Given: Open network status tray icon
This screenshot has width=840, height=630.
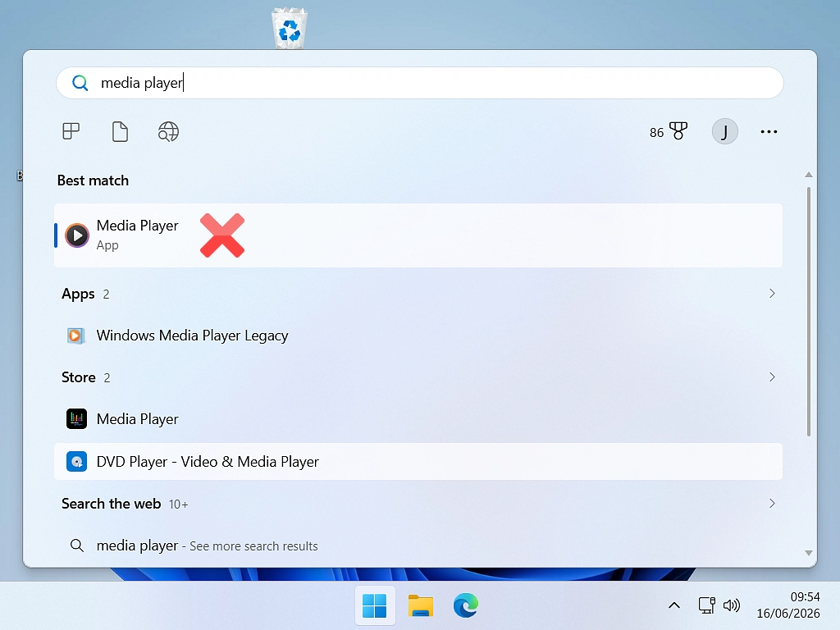Looking at the screenshot, I should coord(706,605).
